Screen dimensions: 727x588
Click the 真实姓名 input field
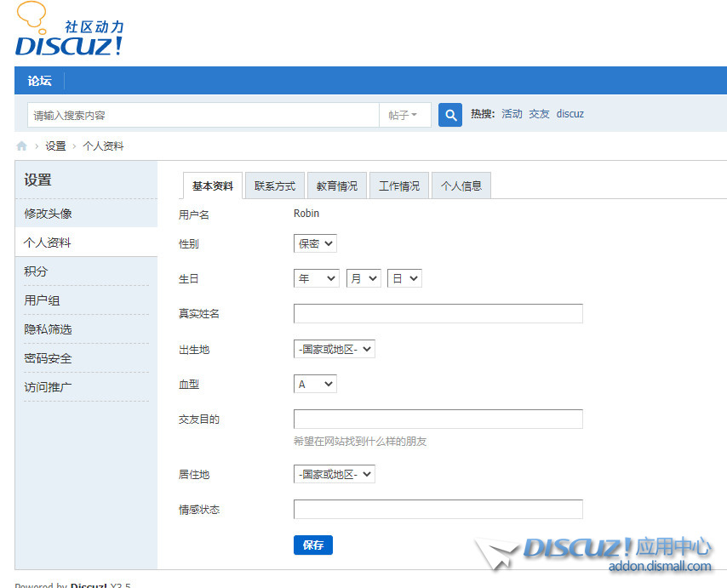[438, 313]
